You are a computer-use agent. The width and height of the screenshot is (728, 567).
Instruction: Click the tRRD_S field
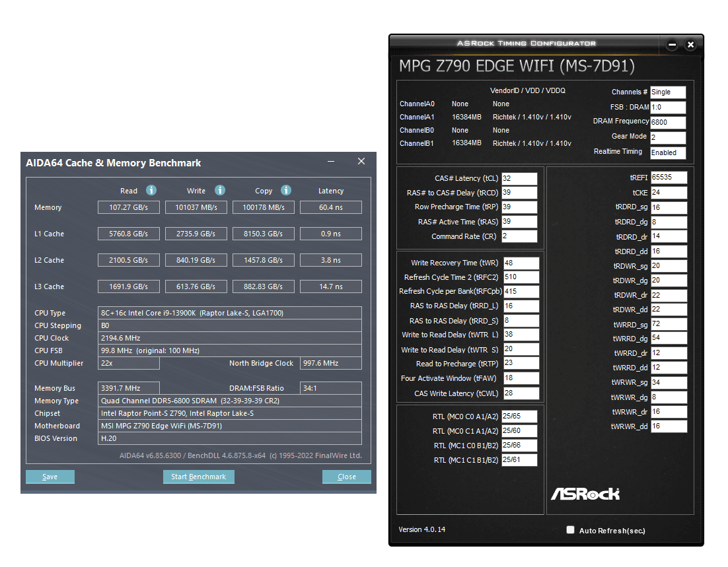tap(521, 321)
